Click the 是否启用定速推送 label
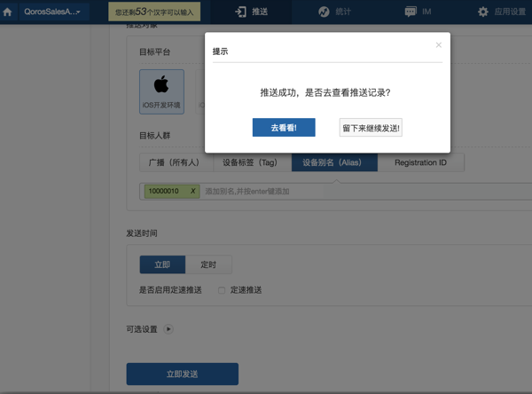This screenshot has width=532, height=394. click(x=170, y=290)
